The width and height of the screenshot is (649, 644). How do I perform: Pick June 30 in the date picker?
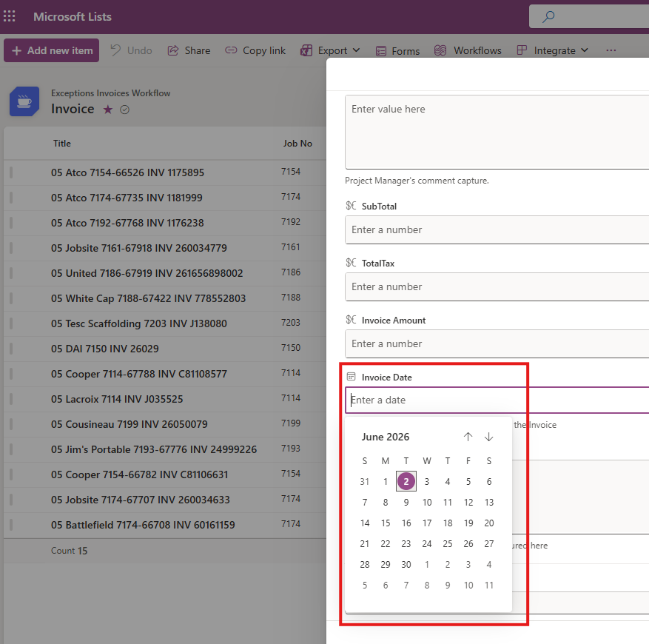click(x=406, y=565)
